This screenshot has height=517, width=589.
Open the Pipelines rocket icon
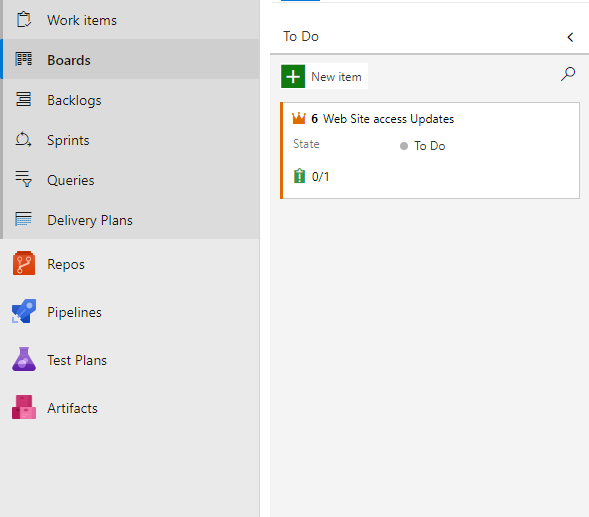coord(24,311)
